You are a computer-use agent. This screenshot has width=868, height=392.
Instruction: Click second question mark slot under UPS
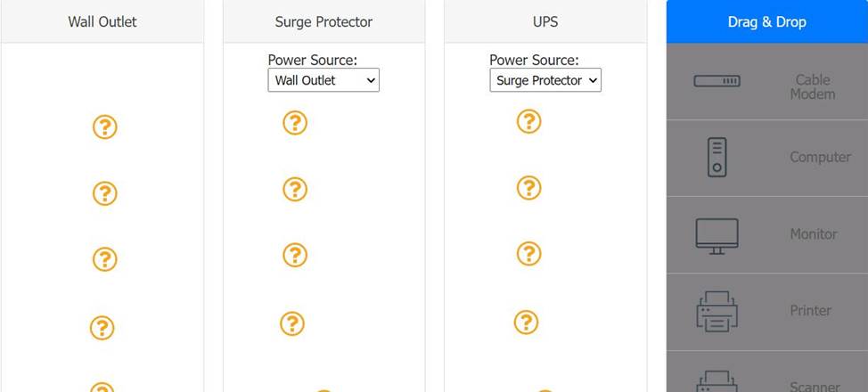click(x=528, y=188)
